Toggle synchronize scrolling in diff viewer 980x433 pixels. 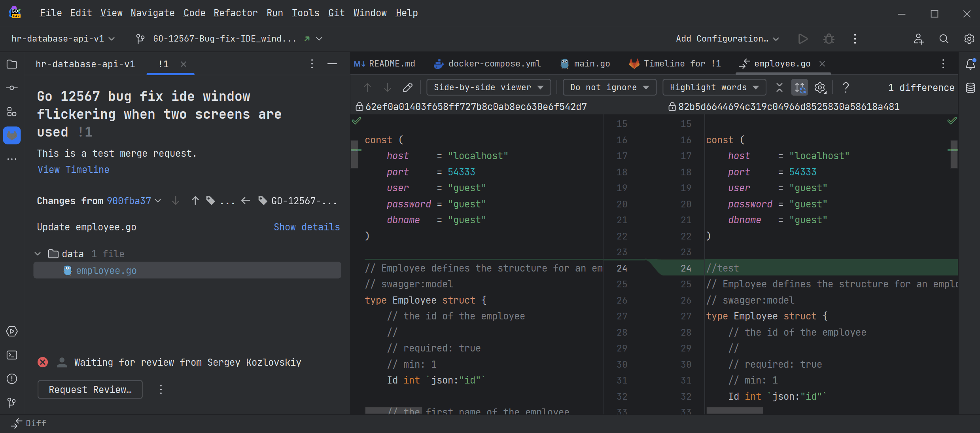click(799, 87)
